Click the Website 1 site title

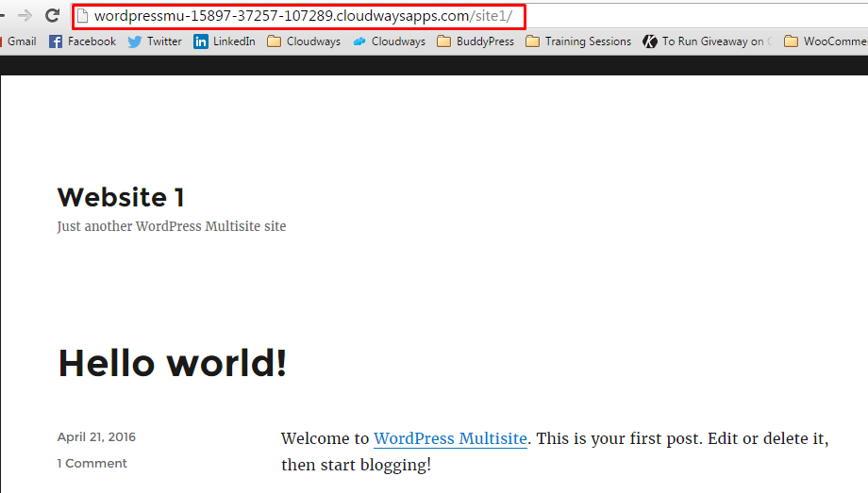click(x=121, y=198)
